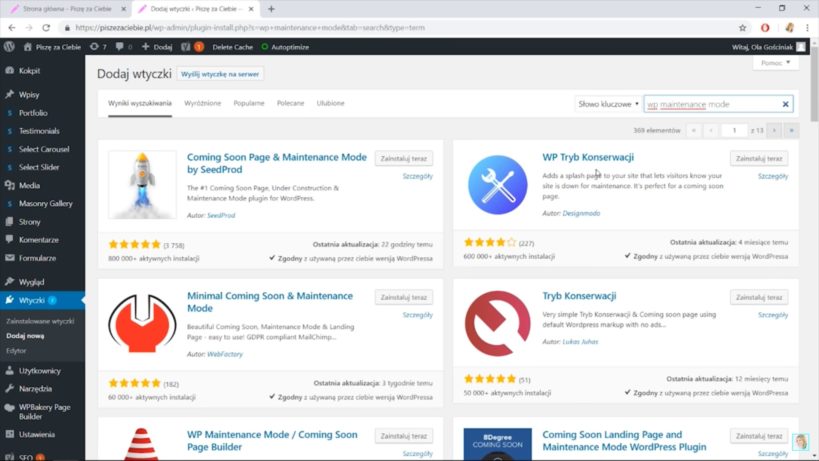Open Wpisy in sidebar
This screenshot has height=461, width=819.
tap(29, 94)
